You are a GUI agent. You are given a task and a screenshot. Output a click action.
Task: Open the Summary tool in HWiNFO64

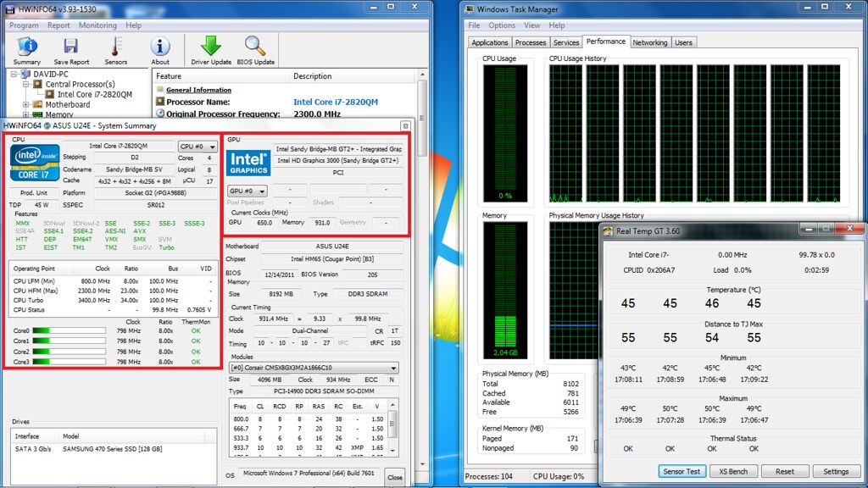[x=26, y=52]
